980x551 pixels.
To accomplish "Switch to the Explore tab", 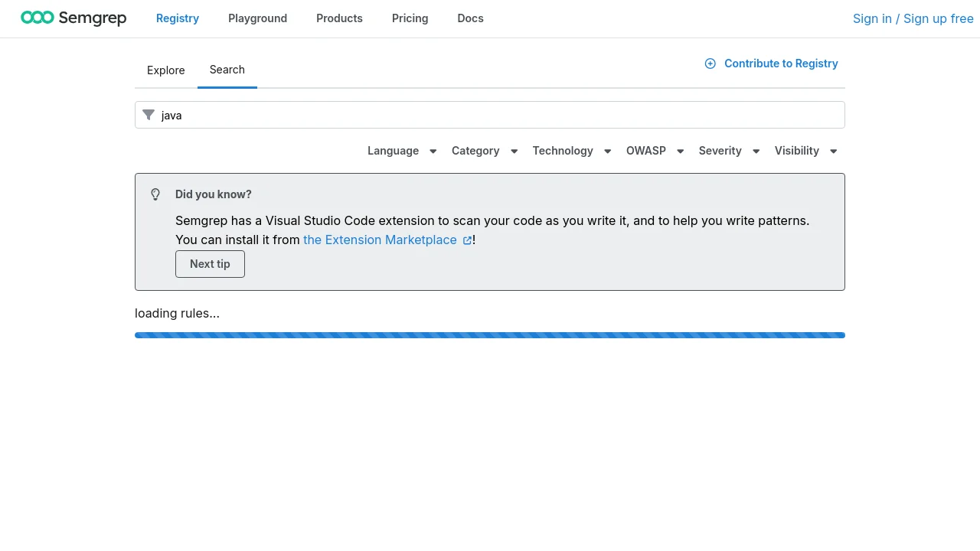I will (166, 70).
